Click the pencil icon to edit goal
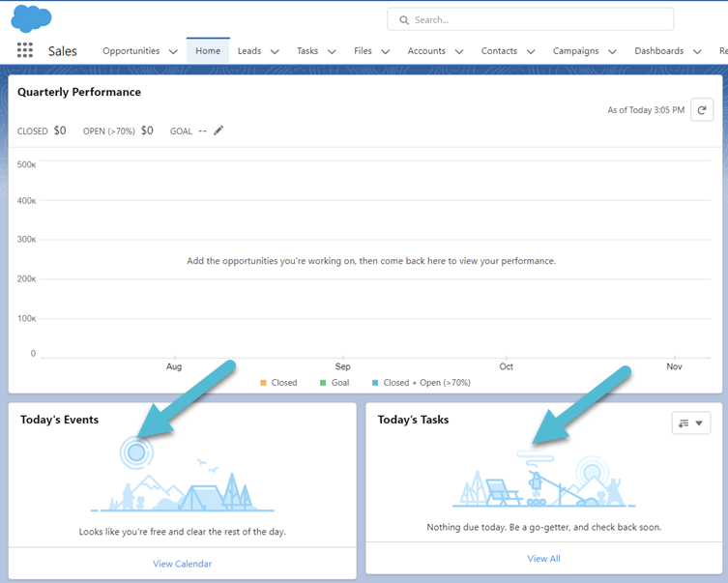This screenshot has height=583, width=728. coord(218,131)
